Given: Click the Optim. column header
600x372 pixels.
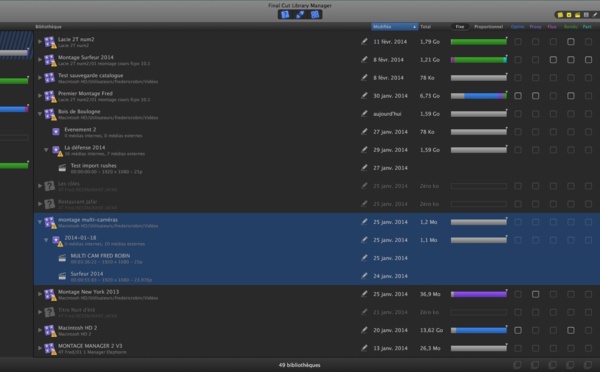Looking at the screenshot, I should pos(517,27).
